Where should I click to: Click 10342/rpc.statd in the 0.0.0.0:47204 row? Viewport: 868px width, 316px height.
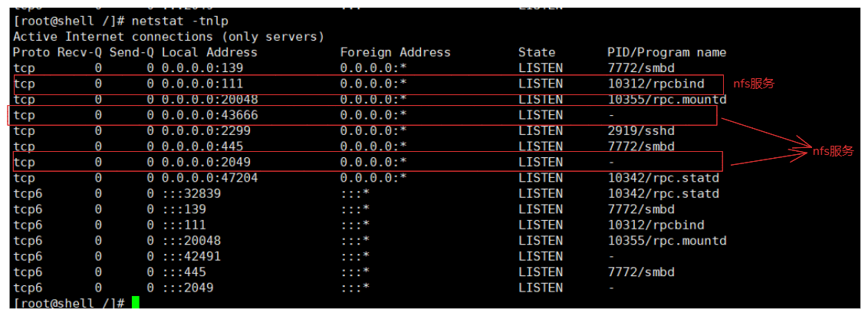663,178
